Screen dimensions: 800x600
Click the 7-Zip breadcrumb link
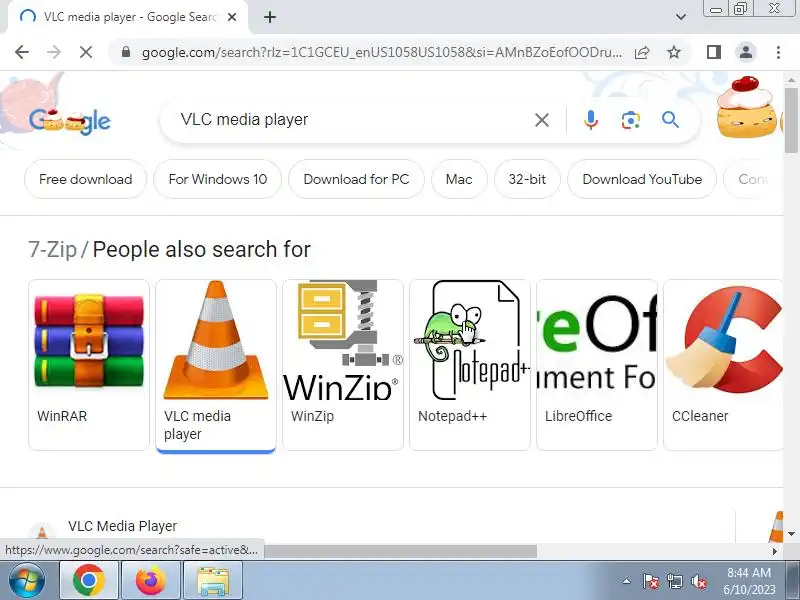53,250
